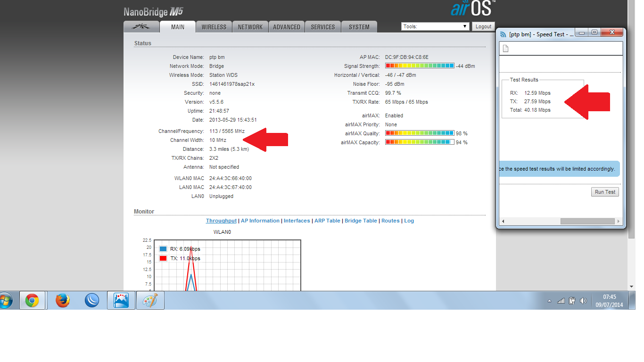Screen dimensions: 644x362
Task: Click left arrow of Speed Test horizontal scrollbar
Action: (503, 221)
